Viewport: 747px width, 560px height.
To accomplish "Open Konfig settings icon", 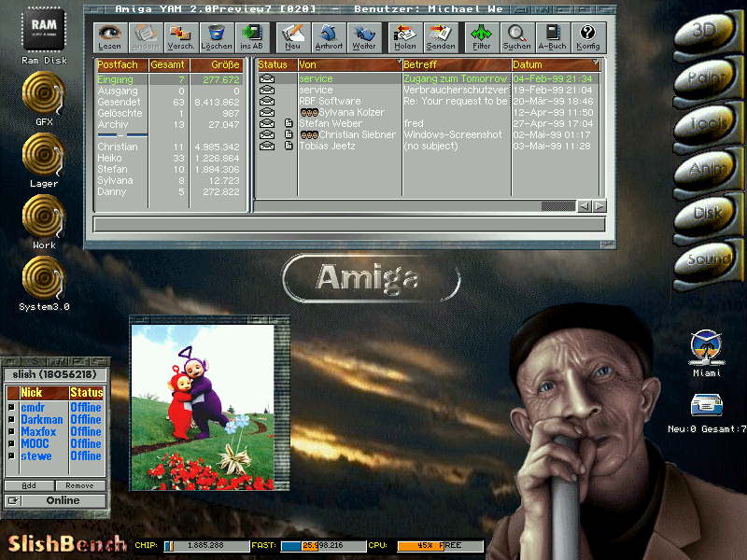I will (x=588, y=36).
